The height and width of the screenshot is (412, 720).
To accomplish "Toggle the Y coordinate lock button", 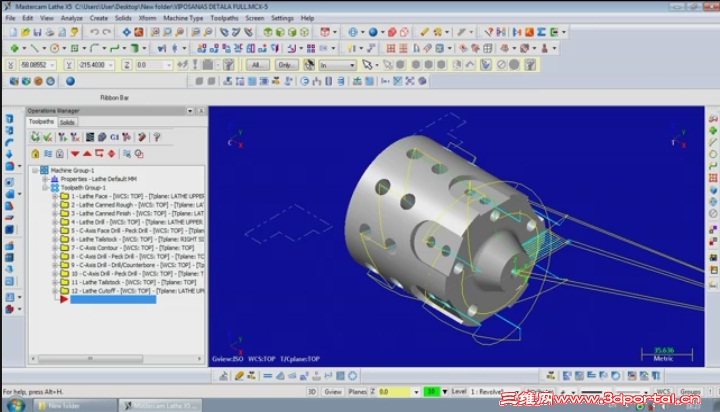I will (68, 65).
